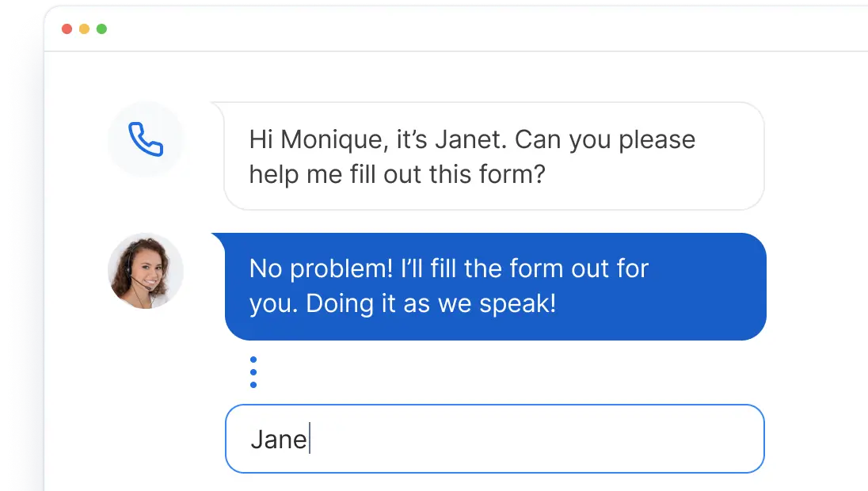Place cursor at the text caret after "Jane"
868x491 pixels.
[310, 439]
